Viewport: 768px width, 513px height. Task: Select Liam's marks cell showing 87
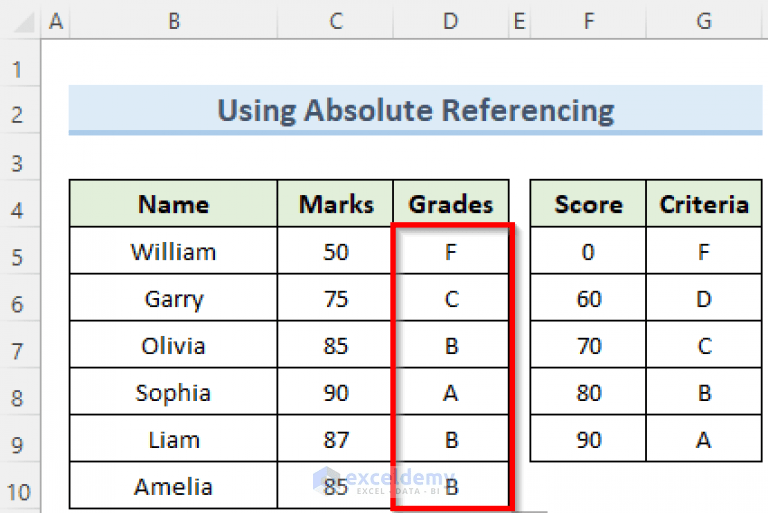pyautogui.click(x=335, y=439)
